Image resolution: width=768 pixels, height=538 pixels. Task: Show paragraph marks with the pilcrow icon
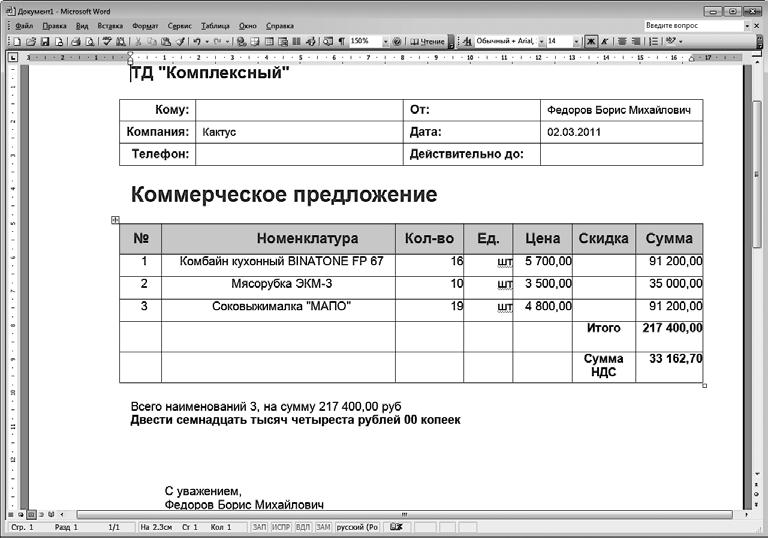341,42
